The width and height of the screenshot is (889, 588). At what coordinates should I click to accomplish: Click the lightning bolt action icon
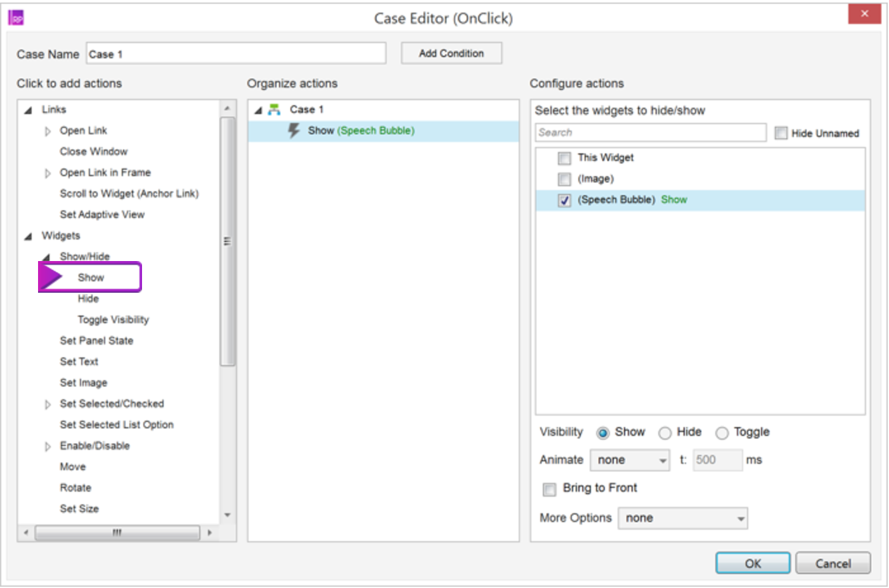point(294,131)
